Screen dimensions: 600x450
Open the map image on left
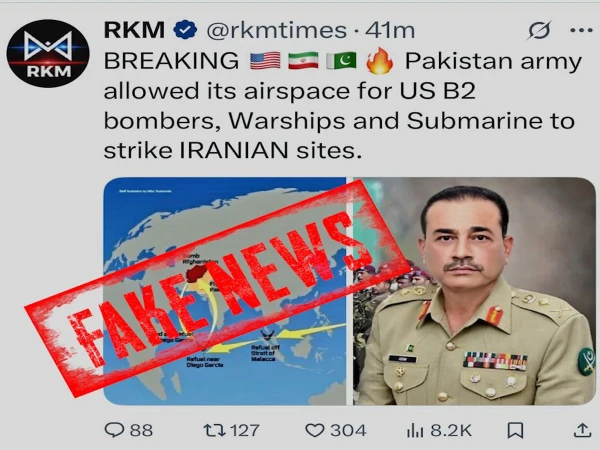[225, 291]
